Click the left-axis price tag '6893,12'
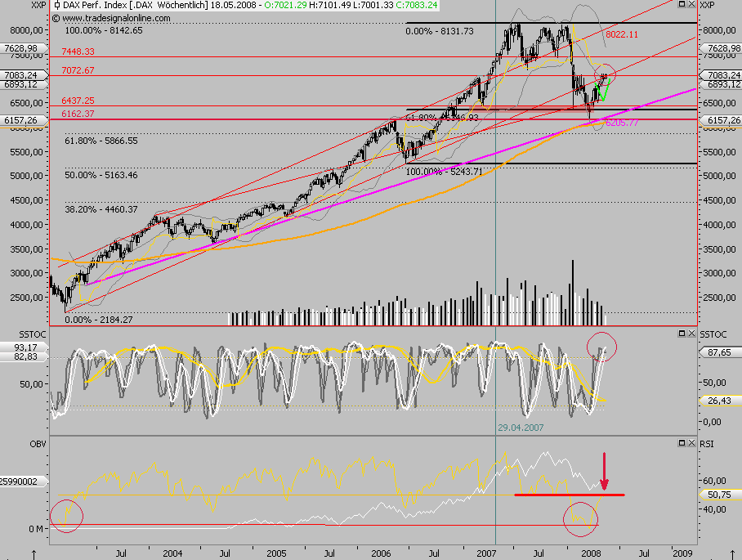 [23, 84]
